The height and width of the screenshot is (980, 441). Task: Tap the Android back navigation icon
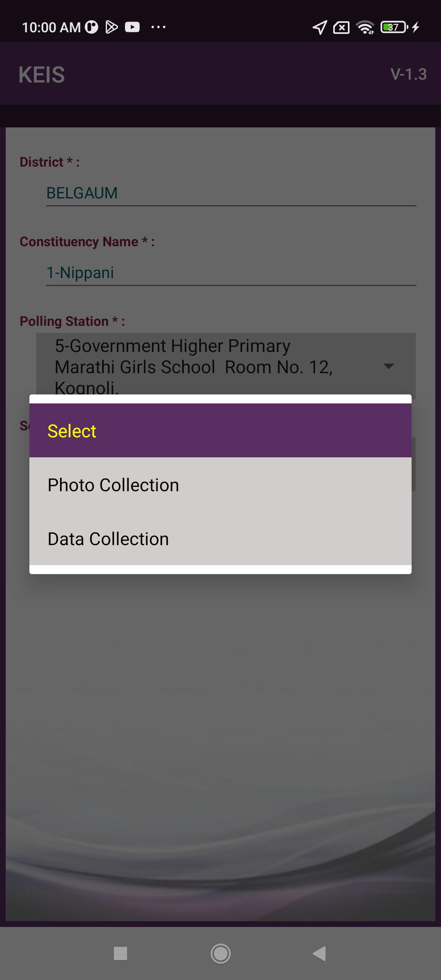pos(319,954)
